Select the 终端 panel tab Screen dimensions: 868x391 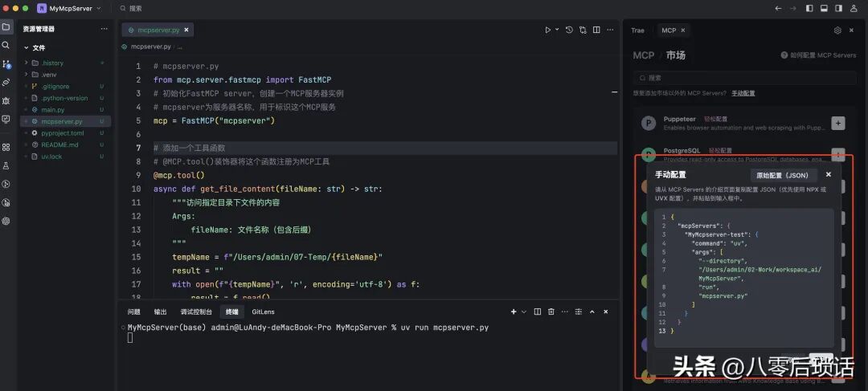click(232, 312)
